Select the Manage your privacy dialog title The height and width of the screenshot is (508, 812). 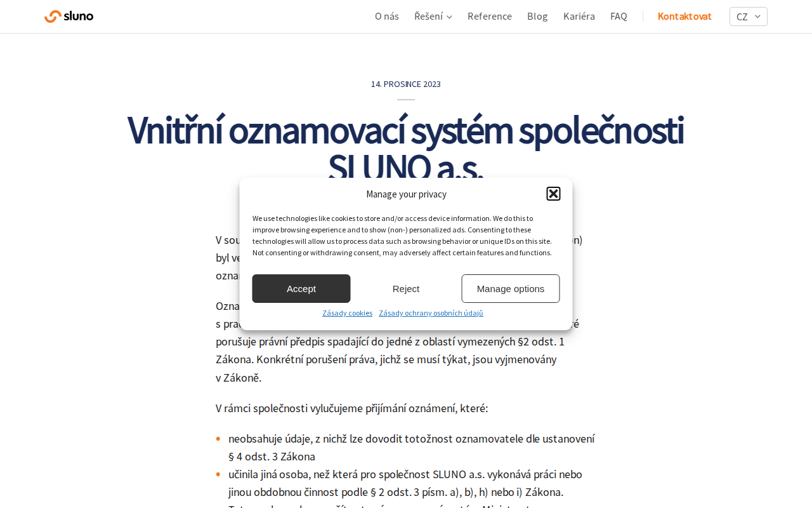click(406, 194)
